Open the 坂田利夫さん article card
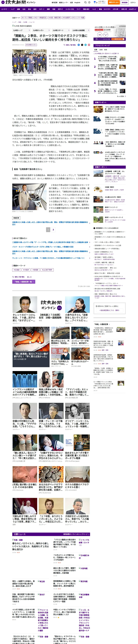138x644 pixels. click(77, 512)
